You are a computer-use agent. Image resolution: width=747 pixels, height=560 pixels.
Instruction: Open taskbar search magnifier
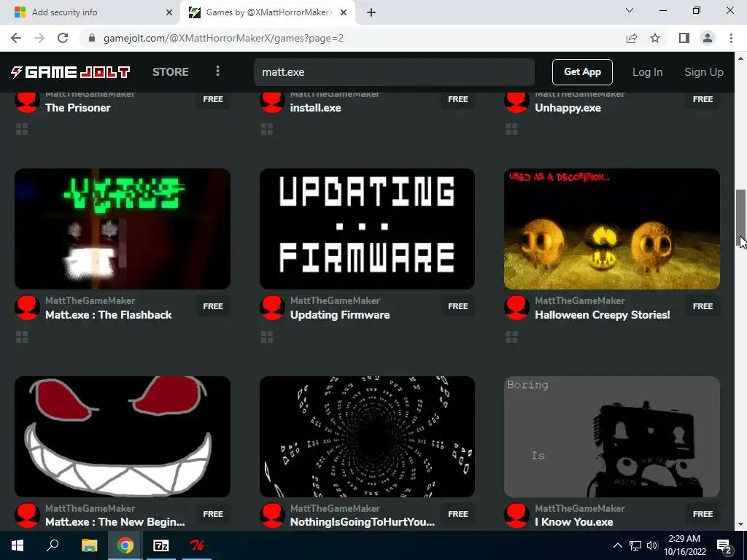(53, 545)
